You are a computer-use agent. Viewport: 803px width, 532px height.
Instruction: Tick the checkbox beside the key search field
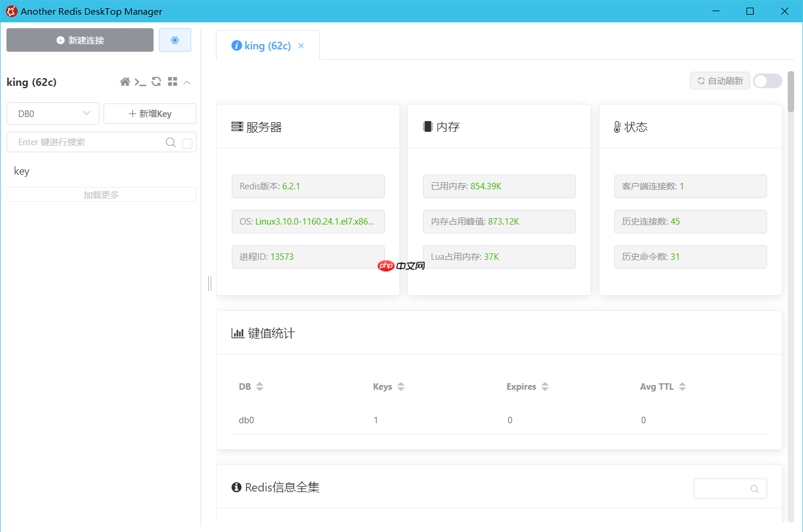187,142
